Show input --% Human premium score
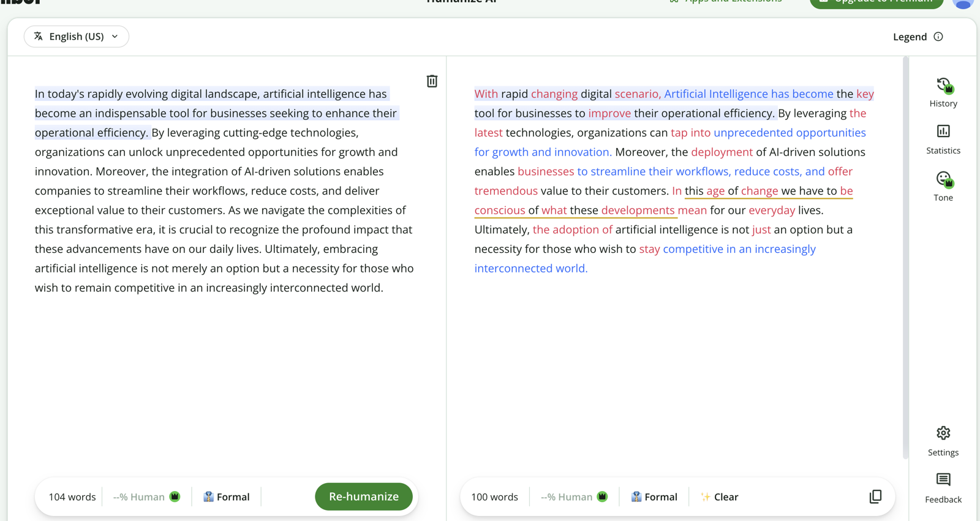Screen dimensions: 980x521 [146, 497]
